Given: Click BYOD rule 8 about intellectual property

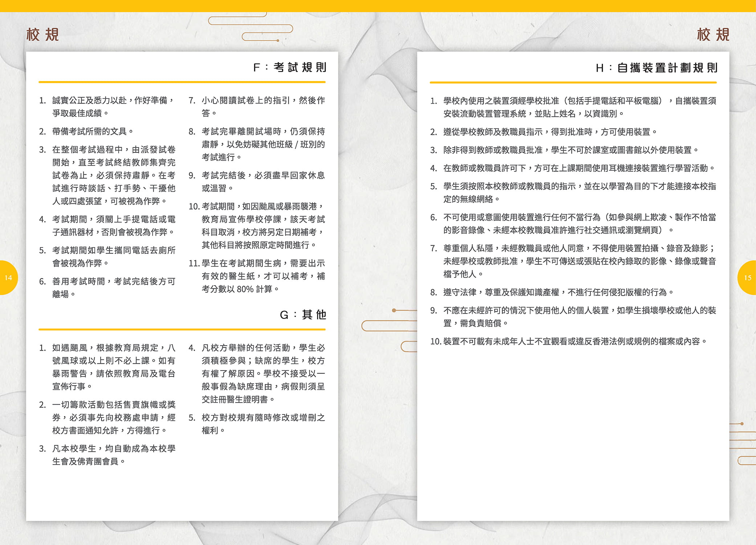Looking at the screenshot, I should point(558,292).
